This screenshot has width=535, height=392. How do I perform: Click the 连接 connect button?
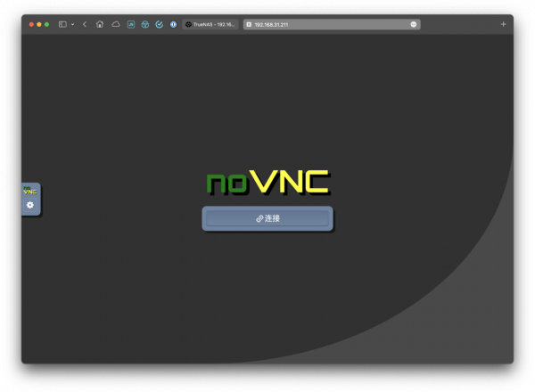point(267,218)
